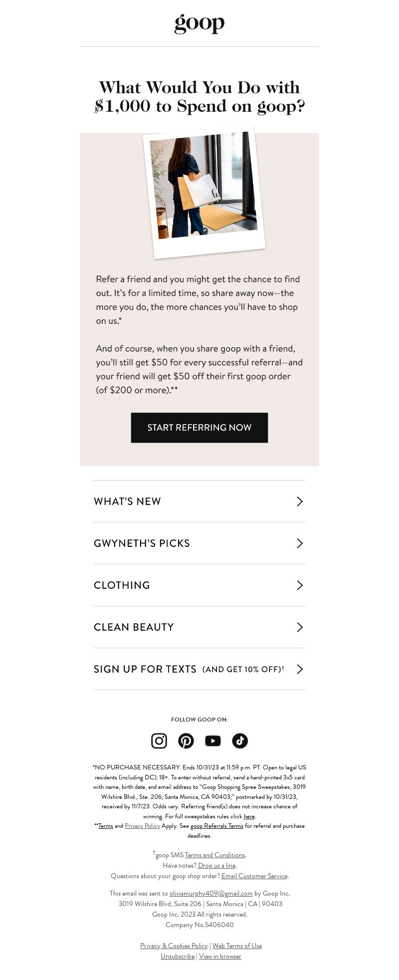Open goop's YouTube icon
Viewport: 399px width, 980px height.
click(x=213, y=741)
